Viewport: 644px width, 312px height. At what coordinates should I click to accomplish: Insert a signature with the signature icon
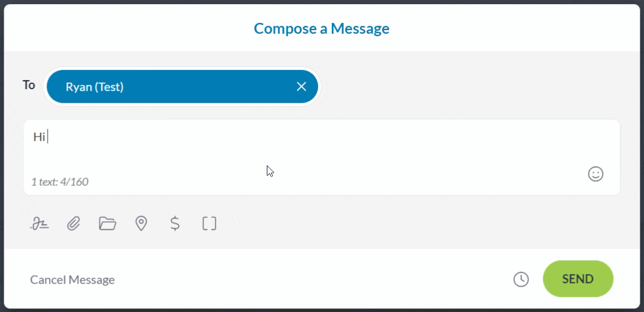[40, 224]
